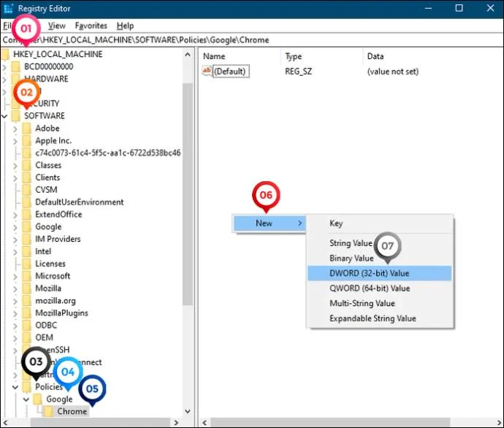This screenshot has height=428, width=504.
Task: Click the Apple Inc. folder icon
Action: tap(27, 141)
